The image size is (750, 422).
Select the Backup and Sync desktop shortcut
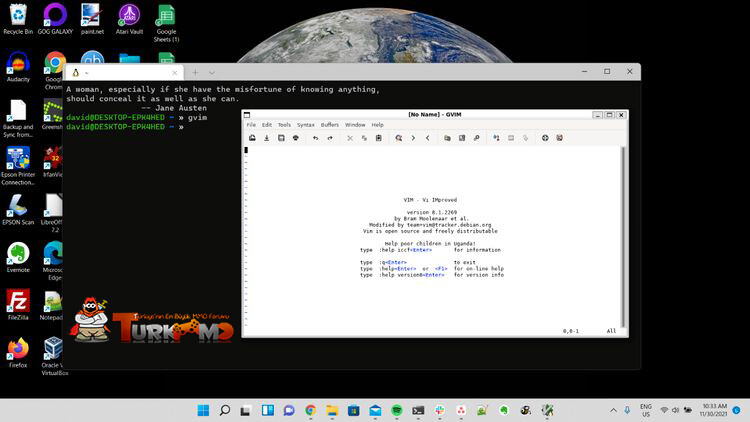tap(18, 119)
